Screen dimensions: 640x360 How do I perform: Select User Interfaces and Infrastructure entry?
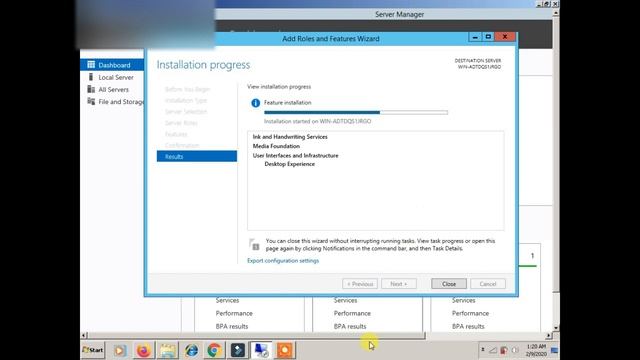click(295, 156)
